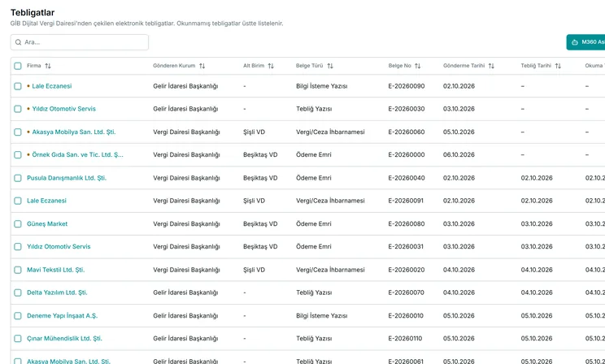Screen dimensions: 605x364
Task: Open Akasya Mobilya link in the E-20260060 row
Action: [x=74, y=132]
